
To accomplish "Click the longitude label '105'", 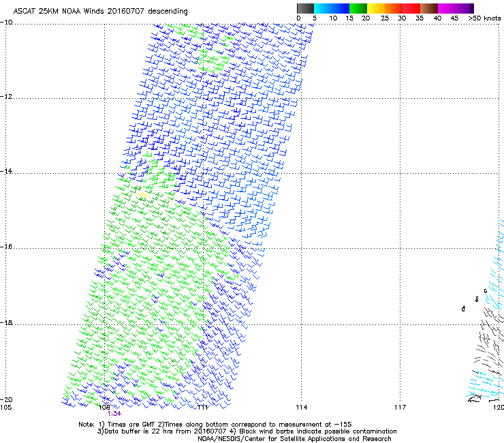I will click(5, 408).
